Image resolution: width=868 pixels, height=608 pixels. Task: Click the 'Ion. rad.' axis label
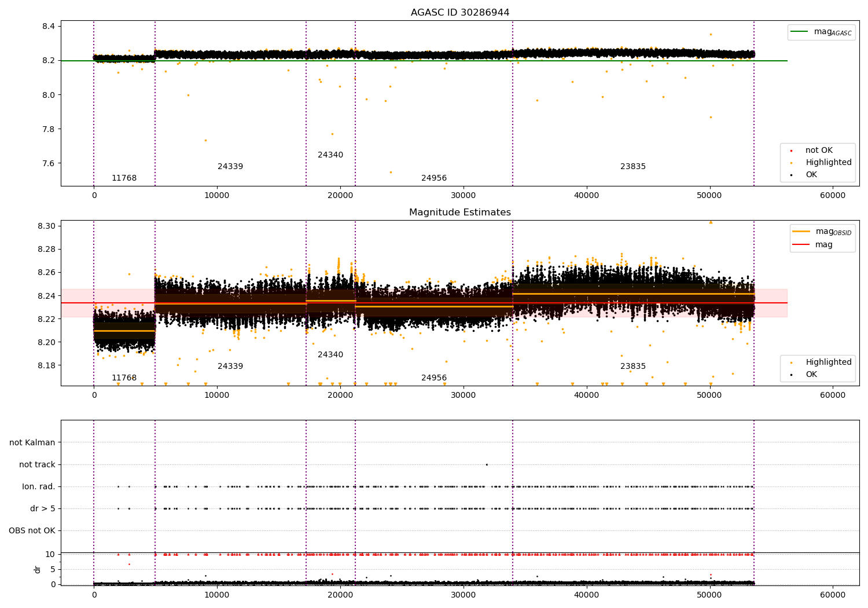tap(39, 486)
